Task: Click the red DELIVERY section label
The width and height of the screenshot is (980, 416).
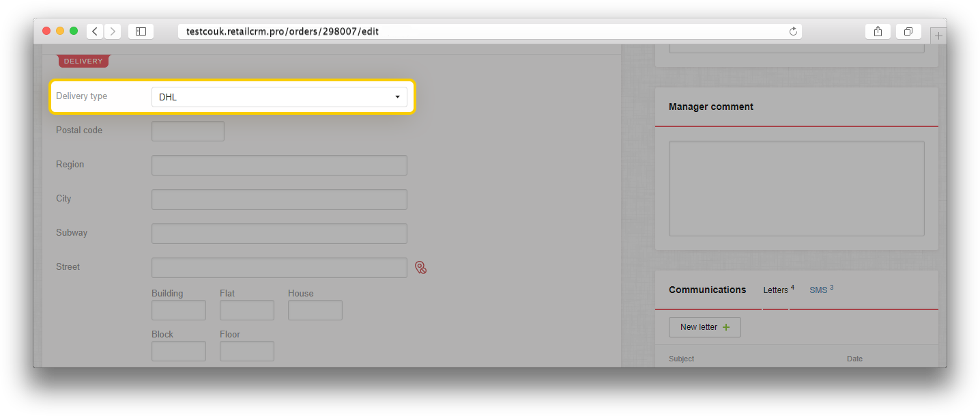Action: click(x=83, y=61)
